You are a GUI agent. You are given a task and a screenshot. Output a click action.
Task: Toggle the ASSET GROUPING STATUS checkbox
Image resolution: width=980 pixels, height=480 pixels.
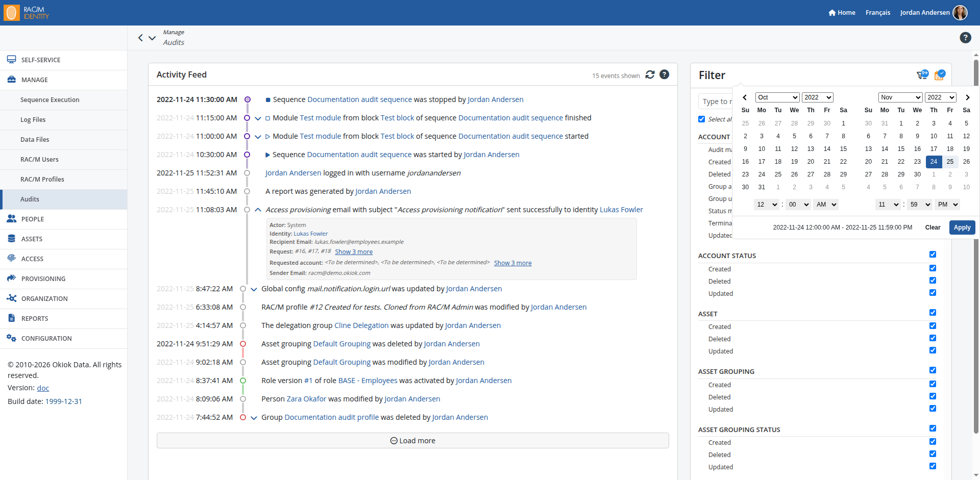click(x=933, y=428)
